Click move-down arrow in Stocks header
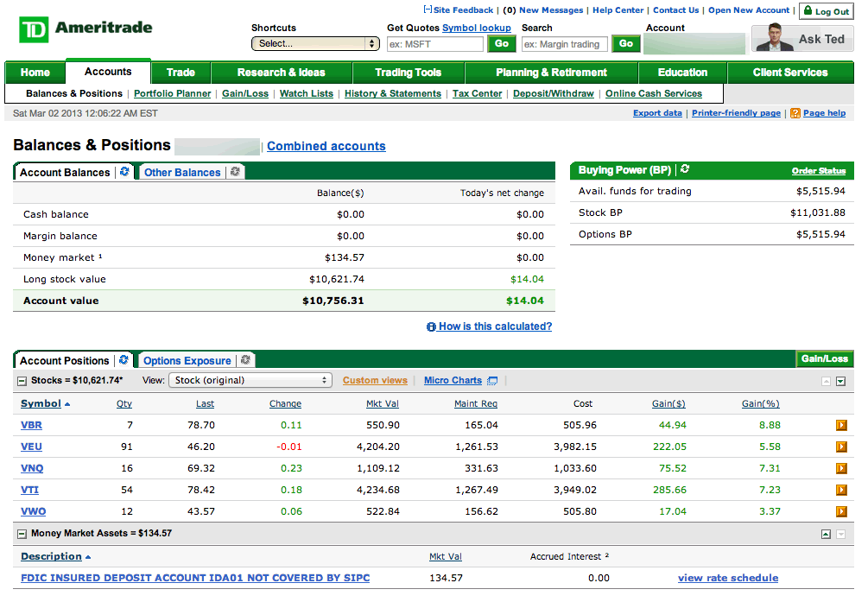 [x=841, y=382]
